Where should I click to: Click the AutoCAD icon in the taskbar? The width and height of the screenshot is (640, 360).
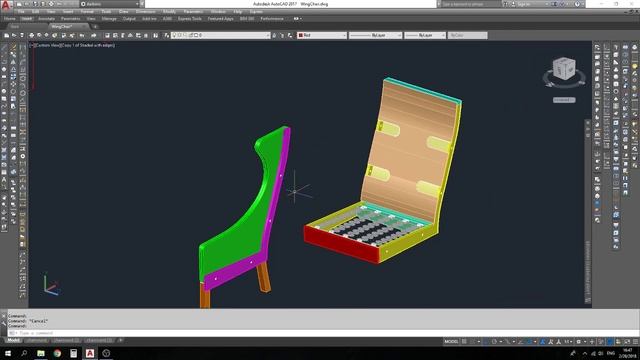coord(90,353)
